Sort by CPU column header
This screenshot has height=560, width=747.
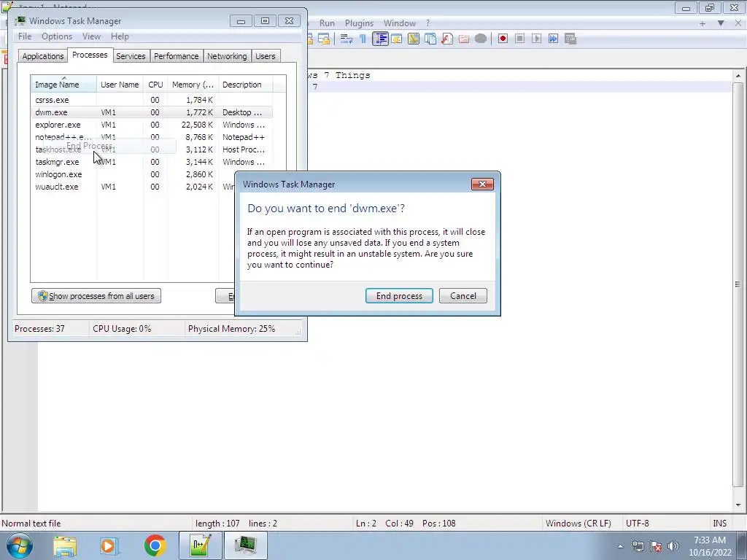pyautogui.click(x=155, y=85)
